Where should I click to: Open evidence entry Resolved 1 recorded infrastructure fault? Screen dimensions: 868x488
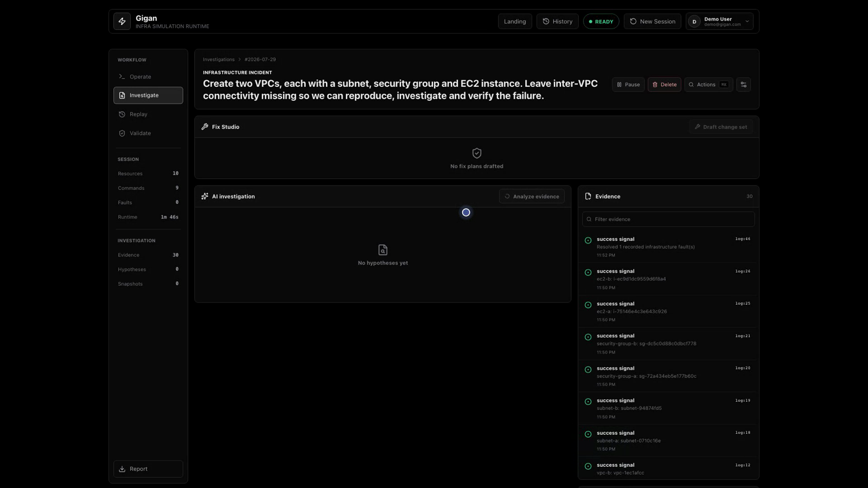tap(668, 247)
